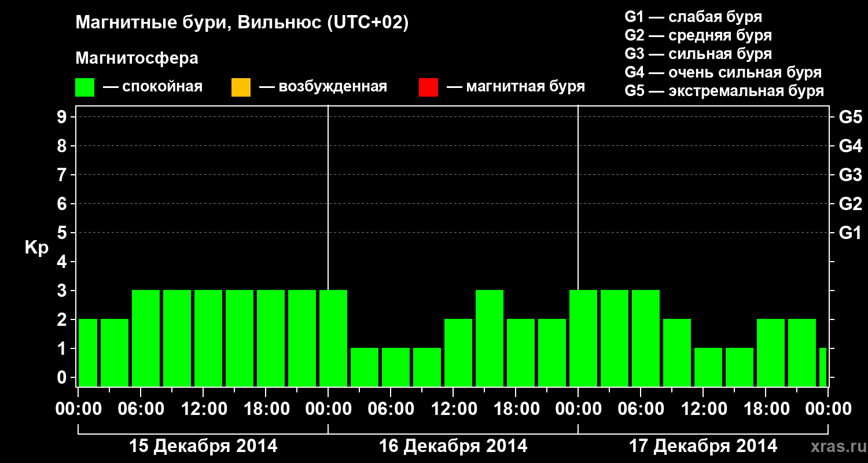
Task: Click the 12:00 time label under 15 December
Action: click(204, 409)
